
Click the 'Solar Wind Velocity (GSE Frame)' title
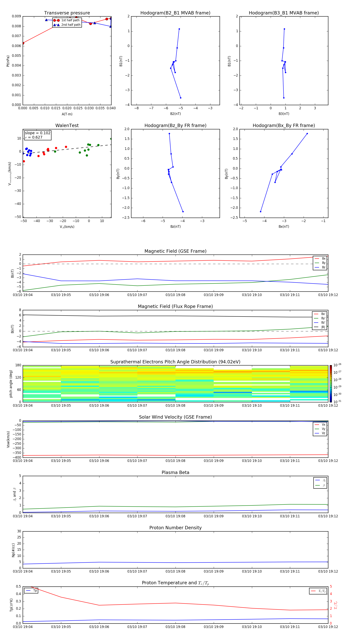tap(175, 417)
